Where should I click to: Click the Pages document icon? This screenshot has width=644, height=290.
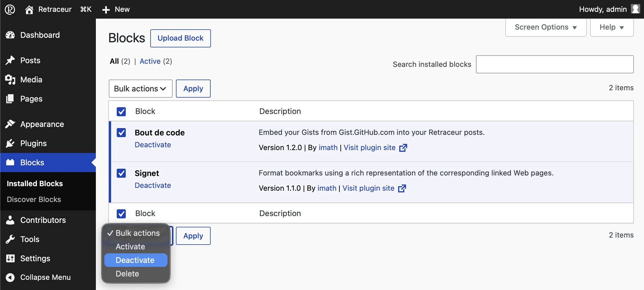(x=10, y=99)
